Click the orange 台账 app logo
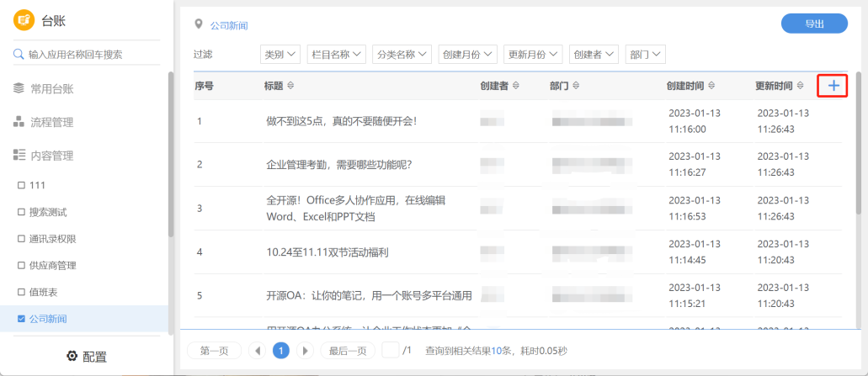 tap(24, 20)
